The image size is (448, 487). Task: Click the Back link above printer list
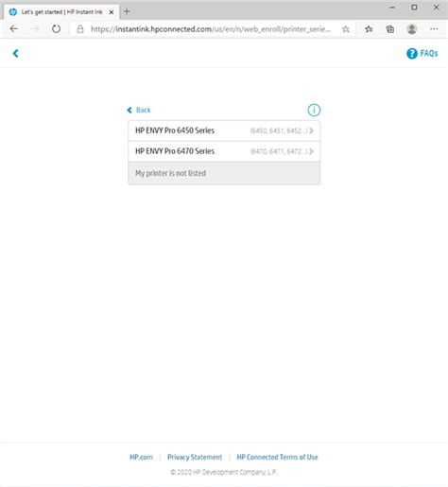139,110
